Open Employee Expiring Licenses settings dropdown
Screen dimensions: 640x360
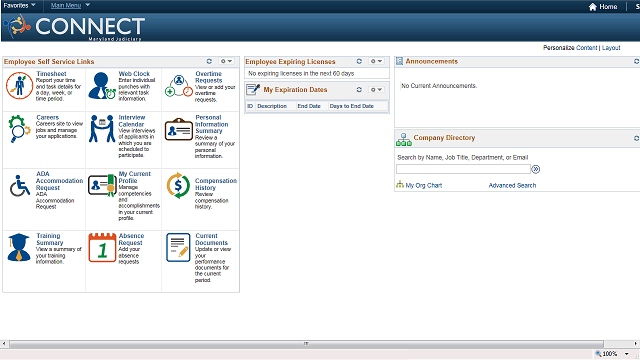pos(376,61)
